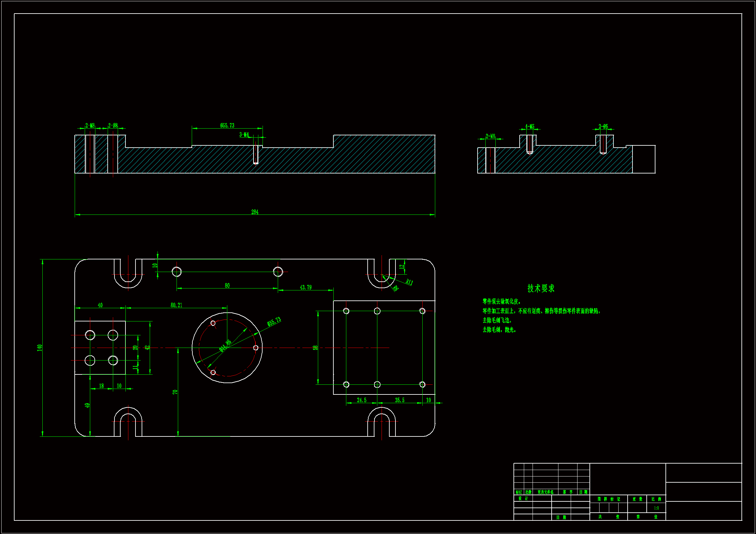Click the 3-M4 callout in section view
The width and height of the screenshot is (756, 534).
coord(244,135)
